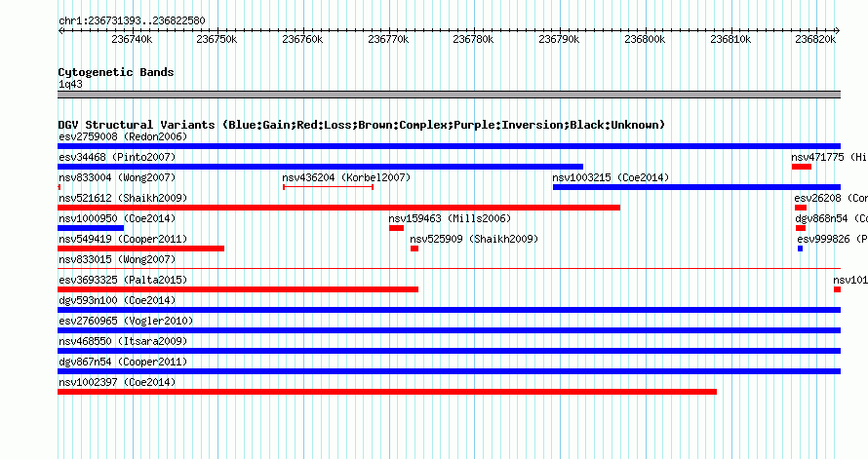868x459 pixels.
Task: Click the left arrowhead of the coordinate ruler
Action: click(60, 31)
